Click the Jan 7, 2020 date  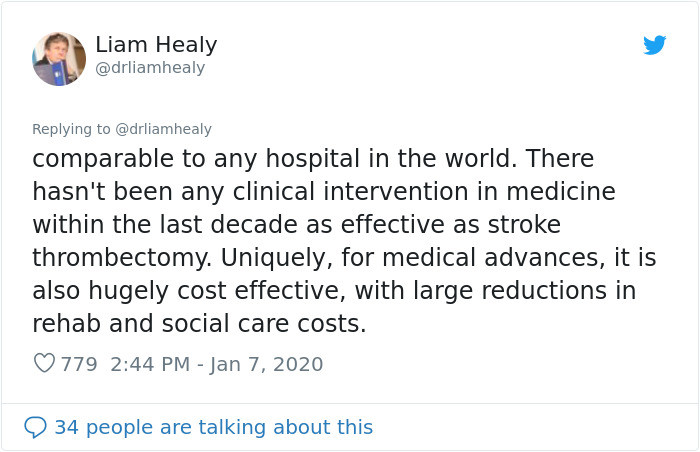pyautogui.click(x=267, y=364)
